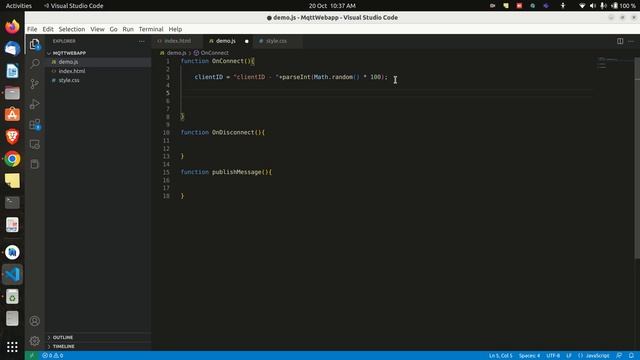640x360 pixels.
Task: Click Ln 5, Col 5 in status bar
Action: [x=500, y=356]
